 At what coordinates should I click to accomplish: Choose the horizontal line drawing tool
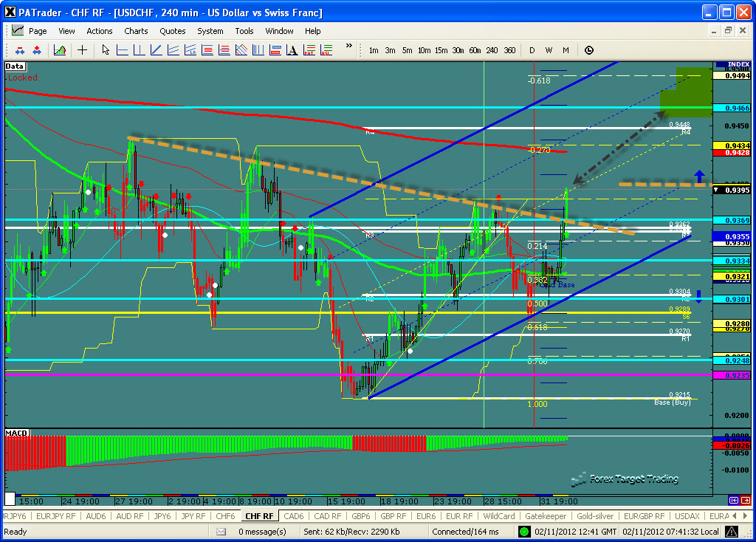123,50
